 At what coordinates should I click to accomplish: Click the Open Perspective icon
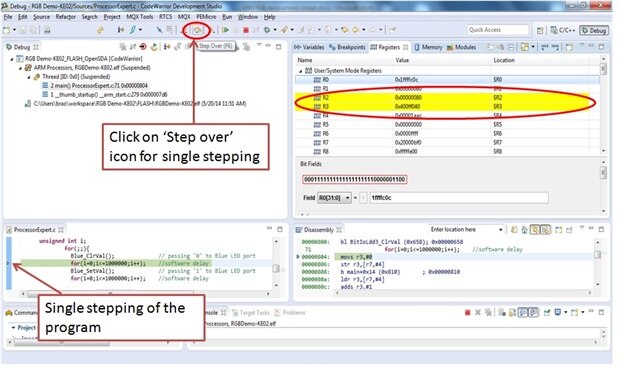tap(540, 30)
